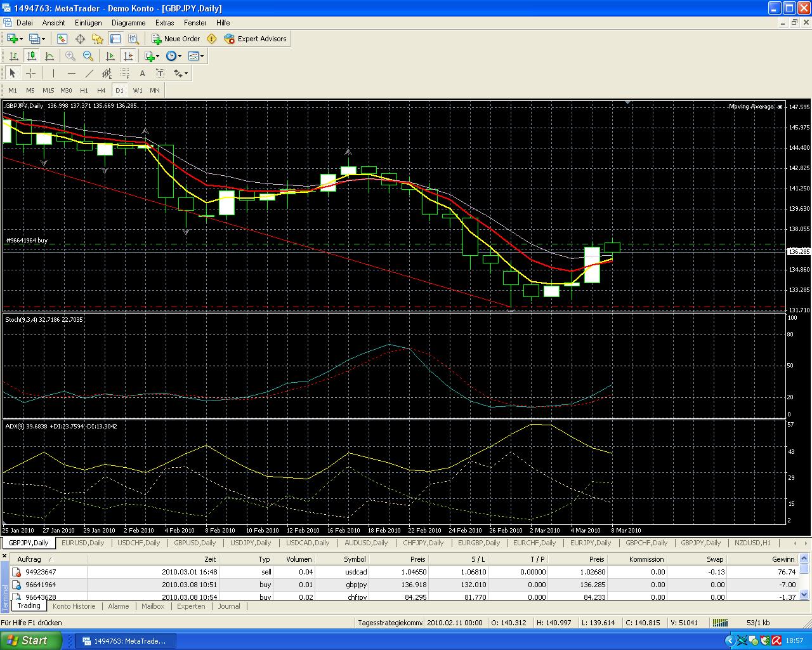
Task: Switch to the Konto Historie tab
Action: [74, 606]
